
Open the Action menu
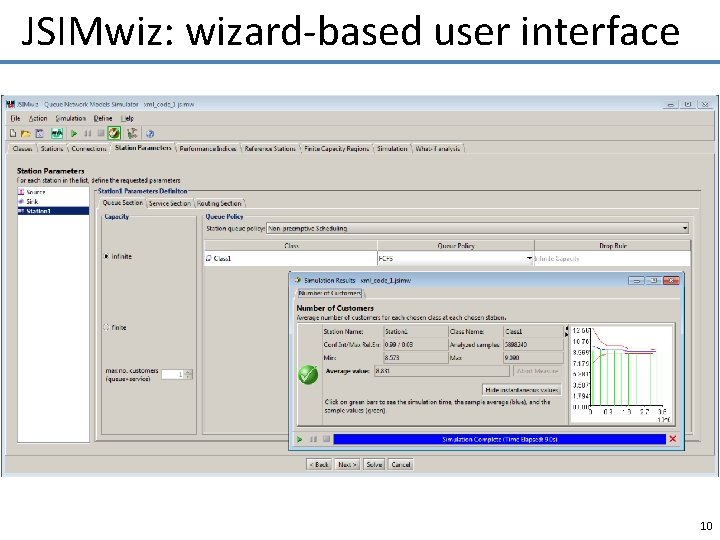click(38, 118)
